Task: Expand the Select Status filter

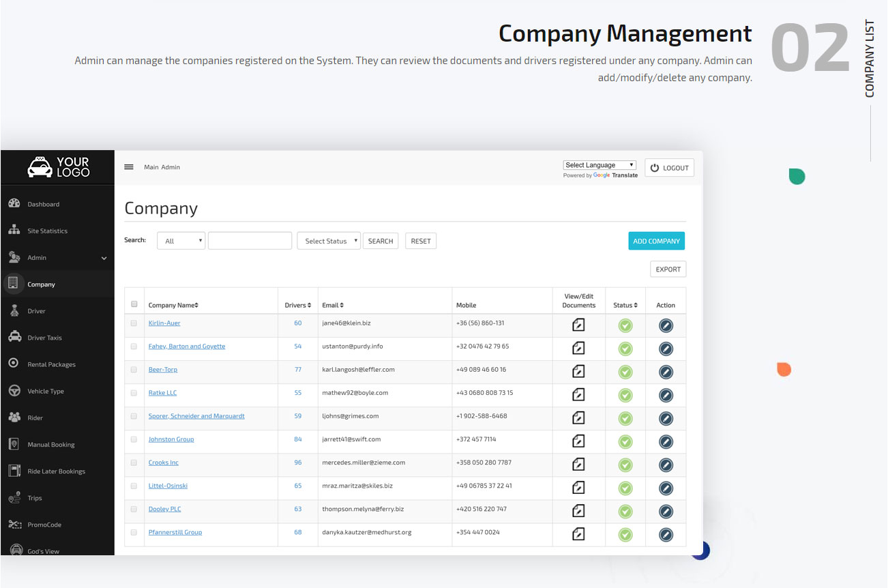Action: coord(328,240)
